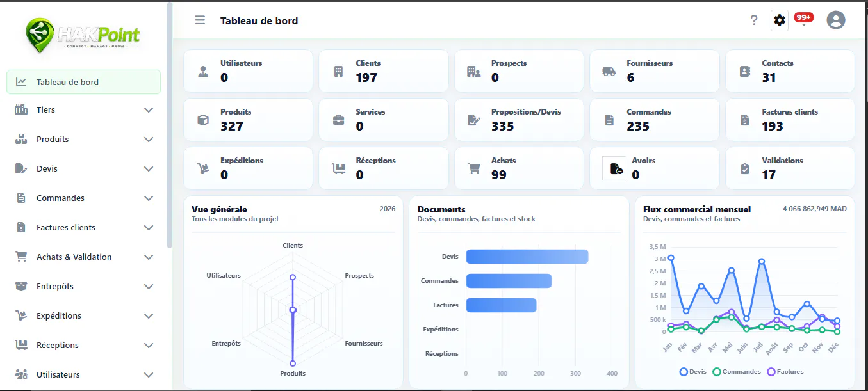The width and height of the screenshot is (868, 391).
Task: Open the help question mark icon
Action: 754,20
